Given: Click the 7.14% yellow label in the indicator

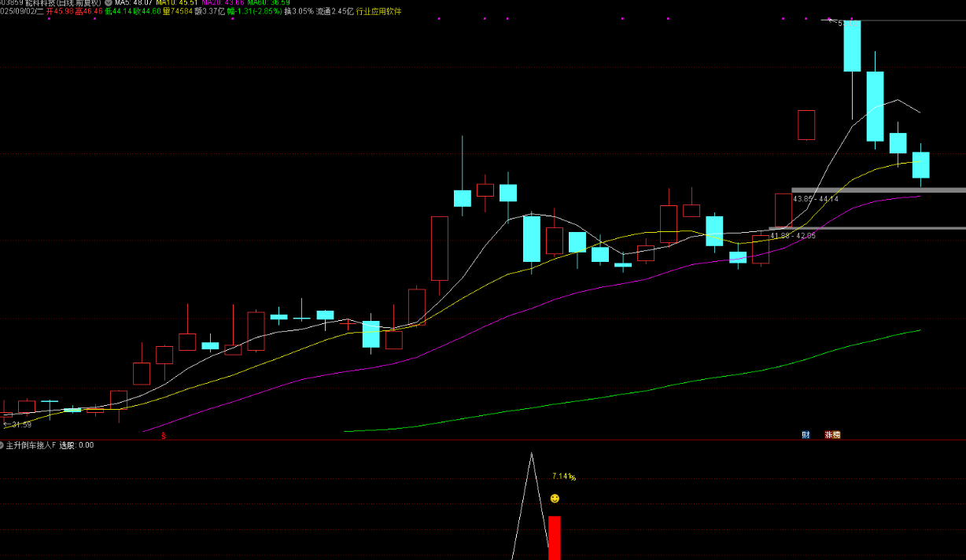Looking at the screenshot, I should (x=563, y=477).
